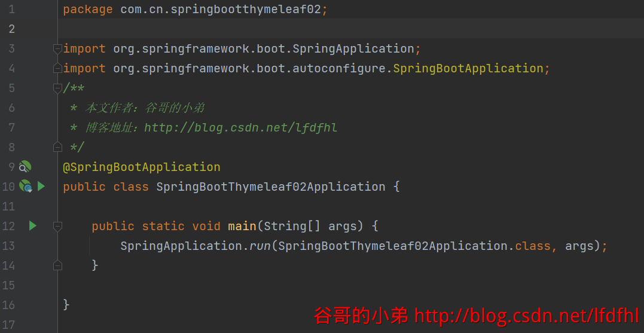Click line number 2 in the gutter

point(11,29)
